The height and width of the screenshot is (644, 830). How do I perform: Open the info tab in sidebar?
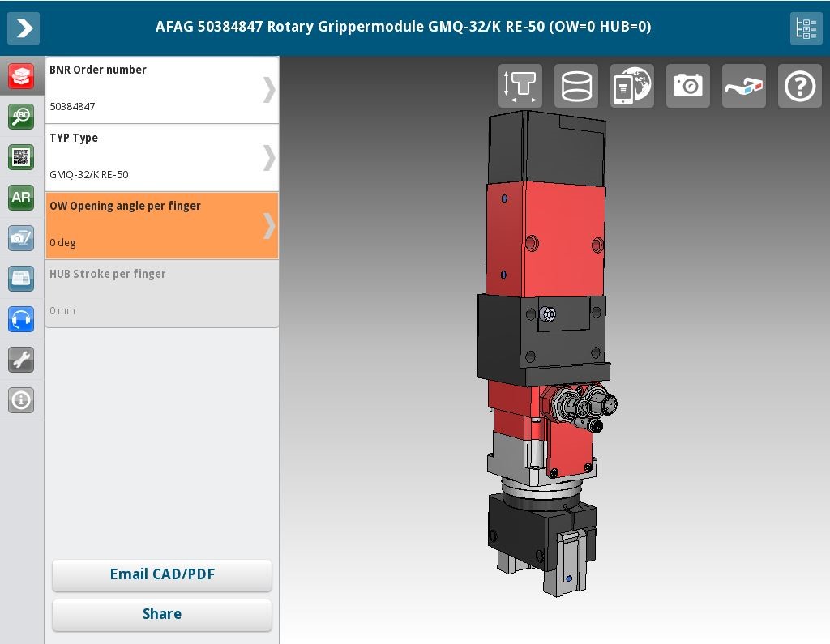pos(21,400)
